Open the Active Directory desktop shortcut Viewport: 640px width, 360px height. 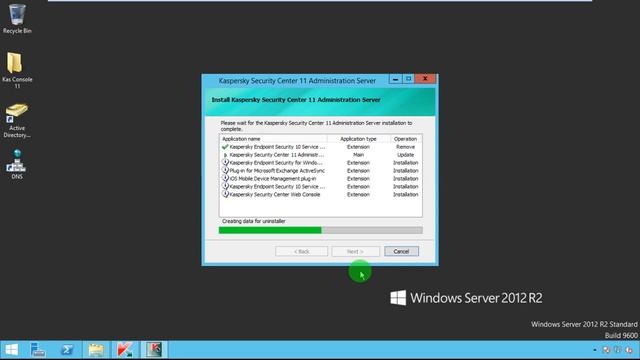pos(17,121)
